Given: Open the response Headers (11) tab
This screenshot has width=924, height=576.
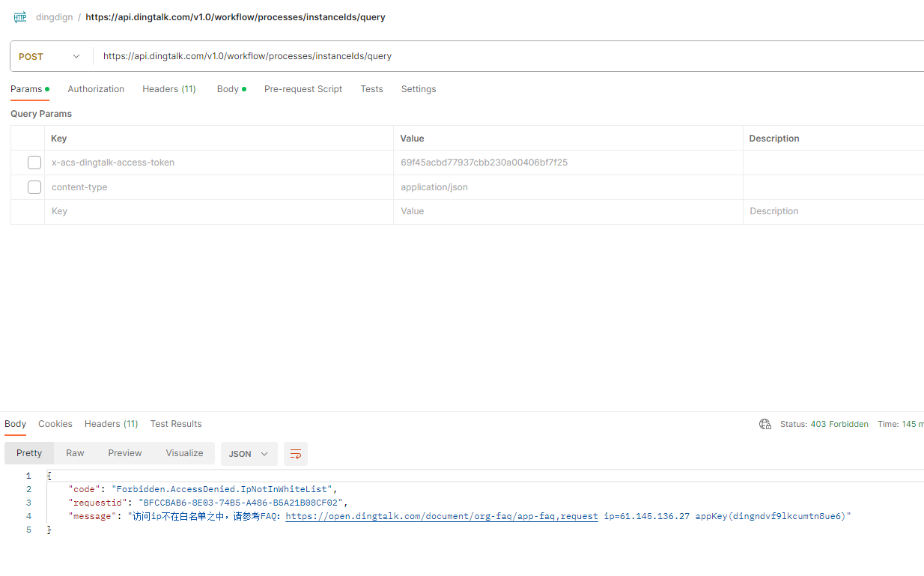Looking at the screenshot, I should click(x=112, y=424).
